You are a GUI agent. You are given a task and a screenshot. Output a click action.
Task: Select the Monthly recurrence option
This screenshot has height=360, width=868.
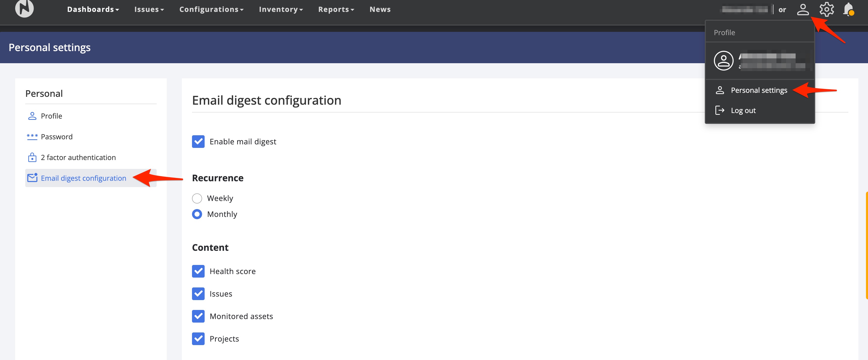tap(197, 214)
